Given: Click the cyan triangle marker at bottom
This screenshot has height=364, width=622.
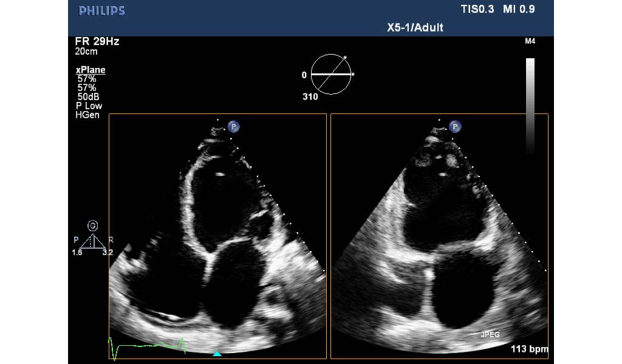Looking at the screenshot, I should [x=217, y=353].
